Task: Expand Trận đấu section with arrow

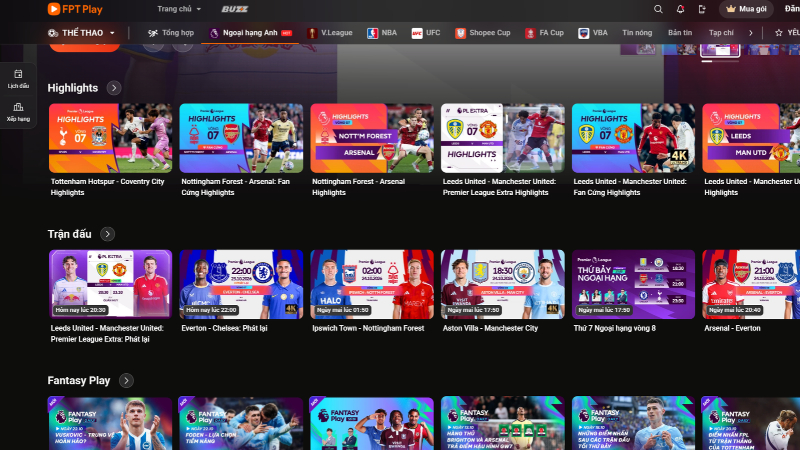Action: pyautogui.click(x=107, y=234)
